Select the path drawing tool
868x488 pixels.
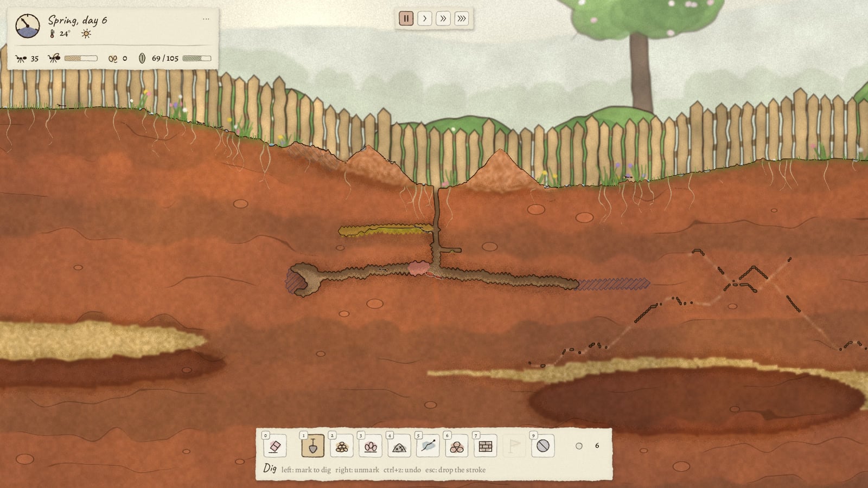(x=428, y=446)
